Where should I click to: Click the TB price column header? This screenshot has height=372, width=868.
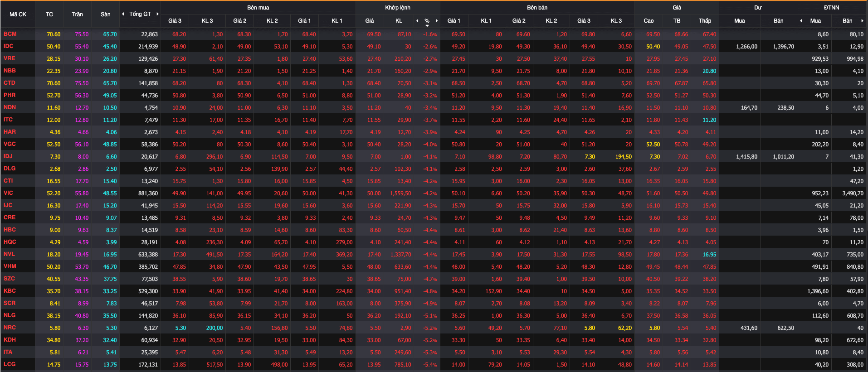(677, 21)
